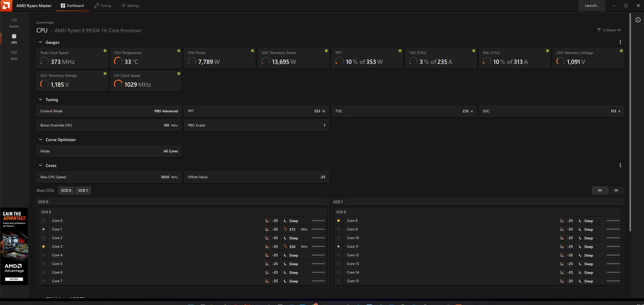The height and width of the screenshot is (305, 644).
Task: Switch to the Settings tab
Action: 130,6
